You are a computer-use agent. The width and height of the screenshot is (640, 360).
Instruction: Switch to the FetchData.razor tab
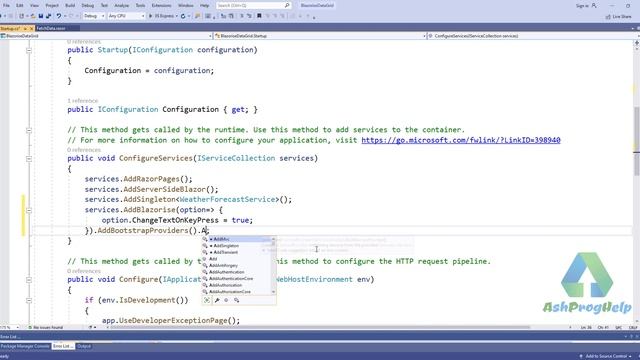coord(51,28)
